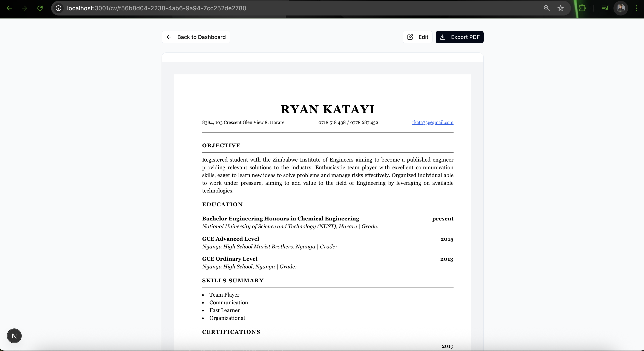Click the OBJECTIVE section heading
Viewport: 644px width, 351px height.
[x=221, y=145]
